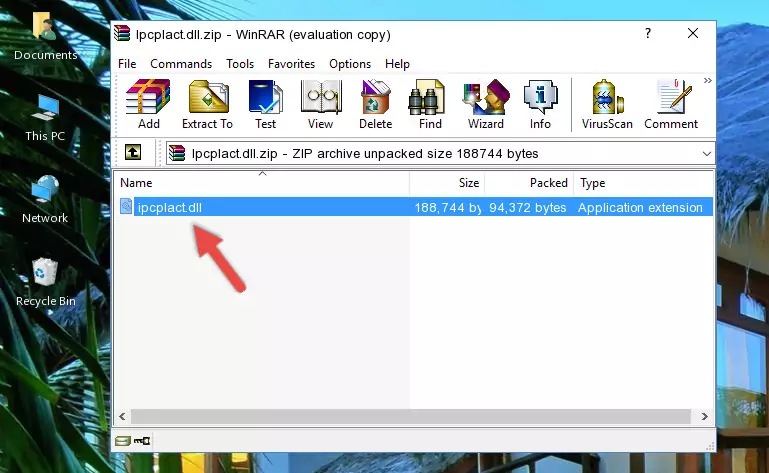This screenshot has width=769, height=473.
Task: Click the 94,372 bytes packed value
Action: tap(528, 208)
